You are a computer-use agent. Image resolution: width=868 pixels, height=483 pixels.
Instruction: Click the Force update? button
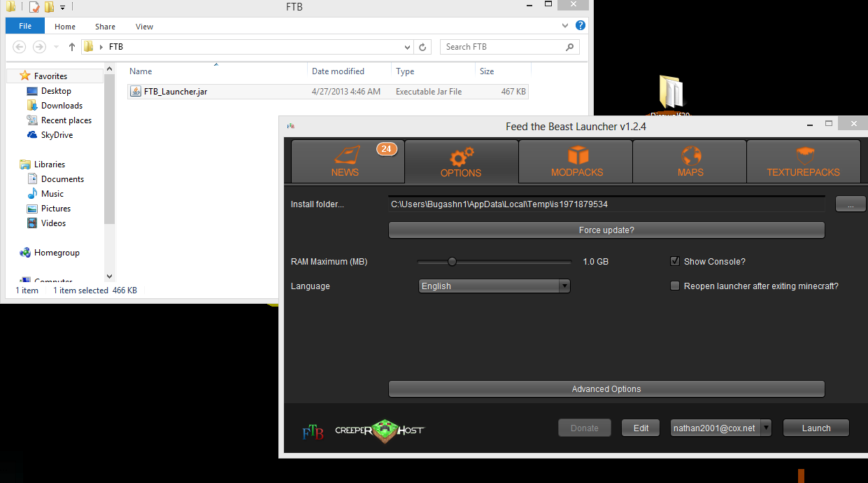[606, 230]
